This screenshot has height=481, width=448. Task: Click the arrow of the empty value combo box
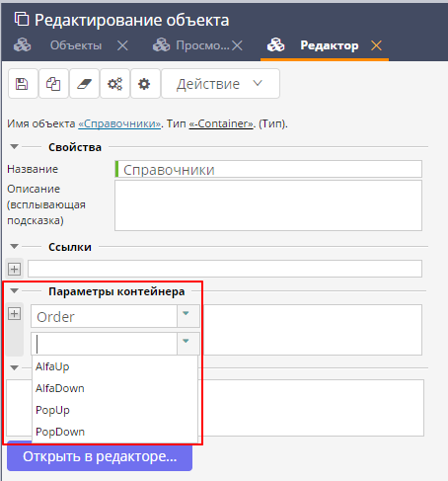pyautogui.click(x=187, y=344)
